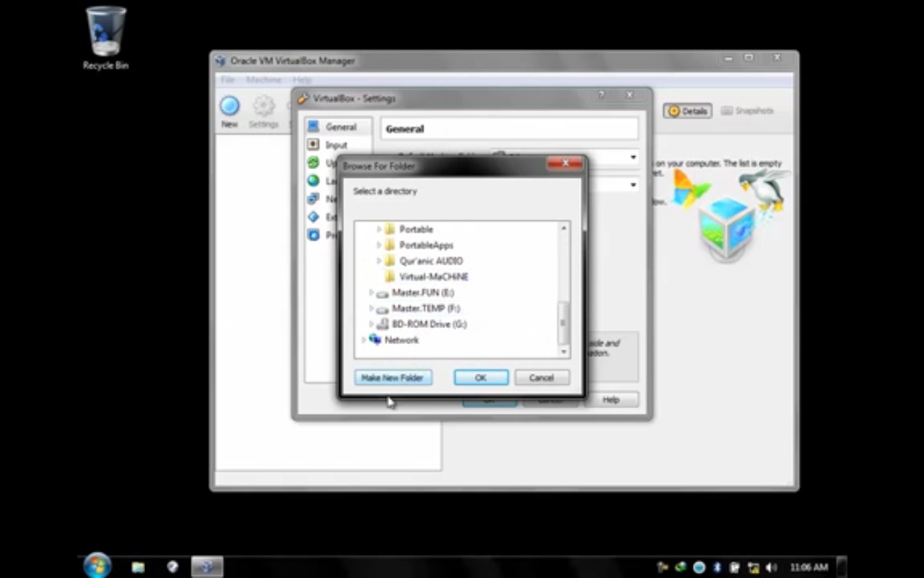The image size is (924, 578).
Task: Click the folder tree scroll down arrow
Action: (564, 351)
